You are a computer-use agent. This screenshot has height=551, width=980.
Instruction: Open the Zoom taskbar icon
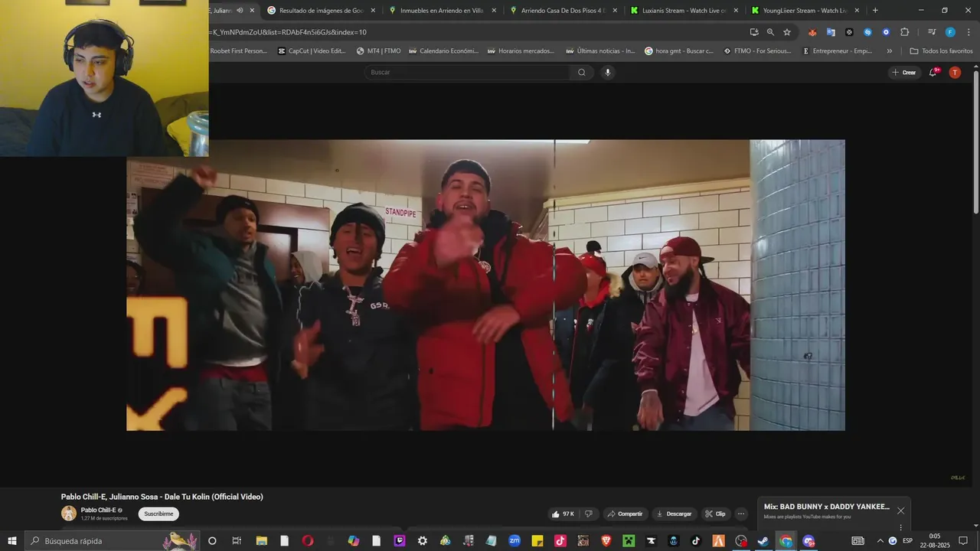514,541
